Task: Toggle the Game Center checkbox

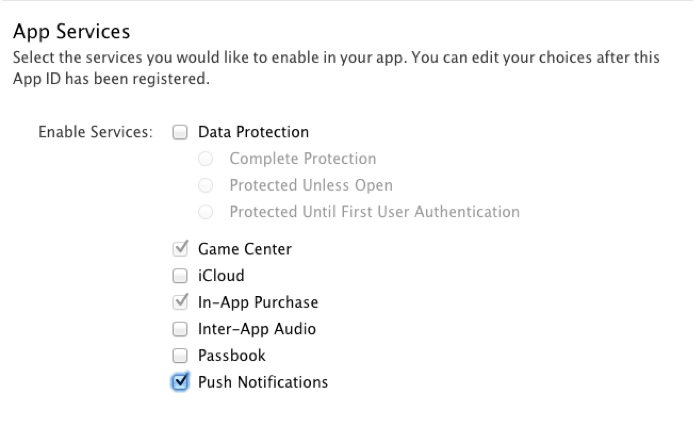Action: tap(180, 249)
